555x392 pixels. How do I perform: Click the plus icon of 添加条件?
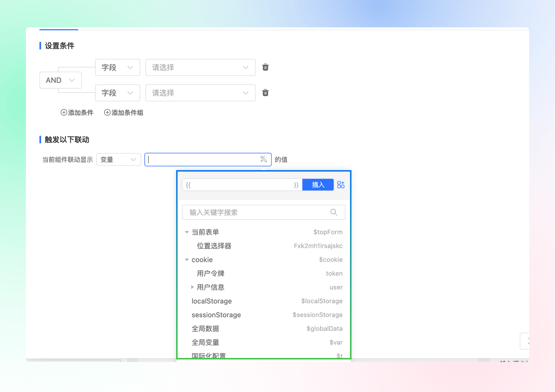64,112
